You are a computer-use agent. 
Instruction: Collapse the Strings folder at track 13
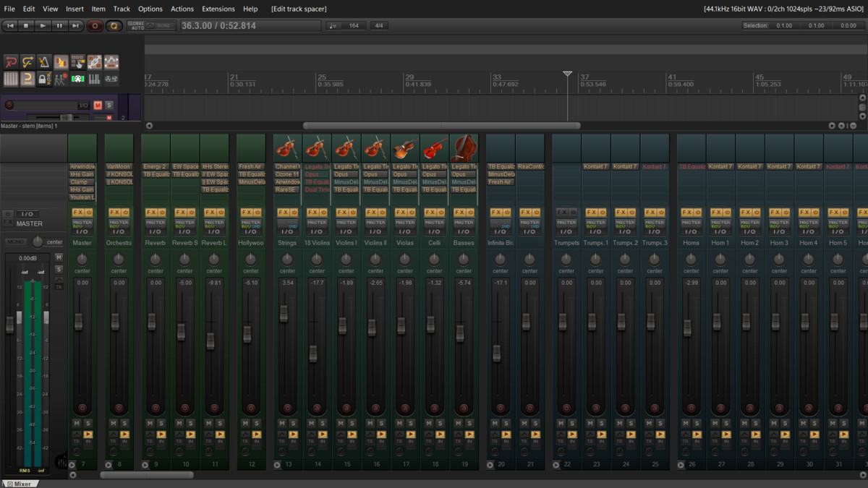point(277,465)
